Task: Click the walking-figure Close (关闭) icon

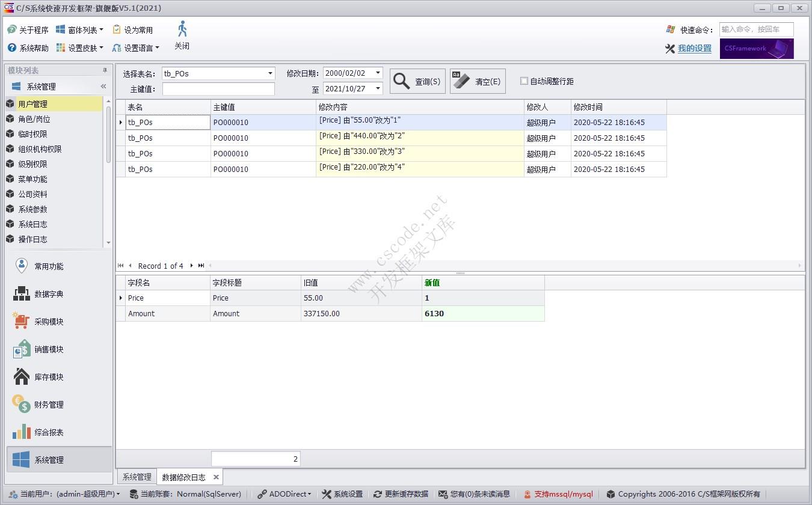Action: [x=182, y=30]
